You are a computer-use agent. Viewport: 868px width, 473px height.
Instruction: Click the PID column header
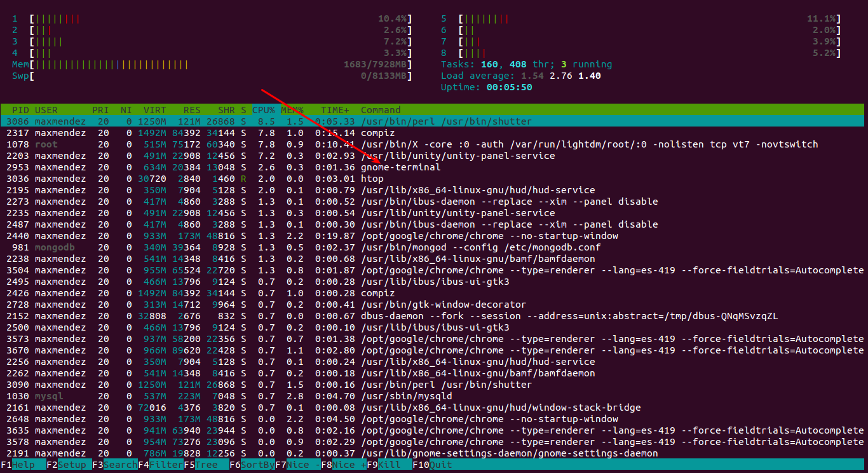[x=20, y=110]
